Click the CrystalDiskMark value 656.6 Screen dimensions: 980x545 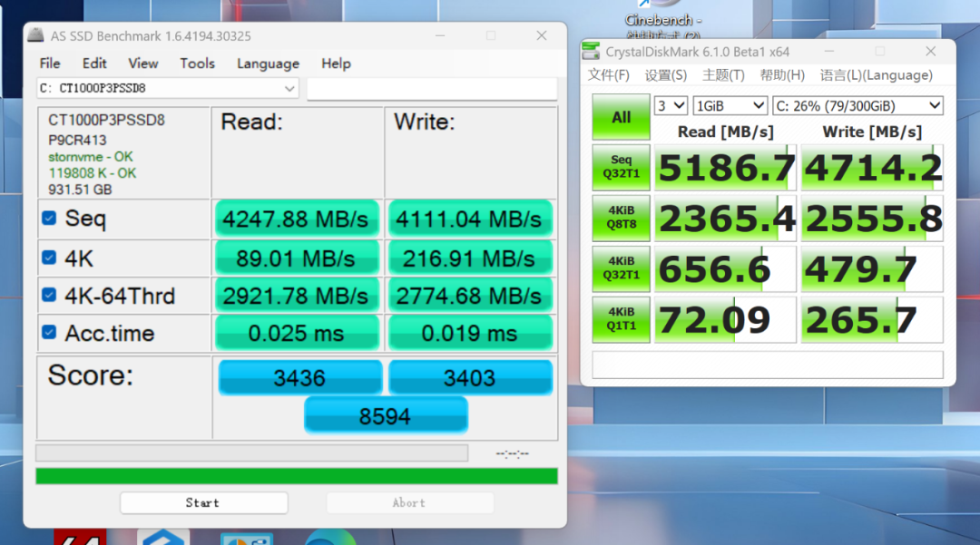click(726, 268)
